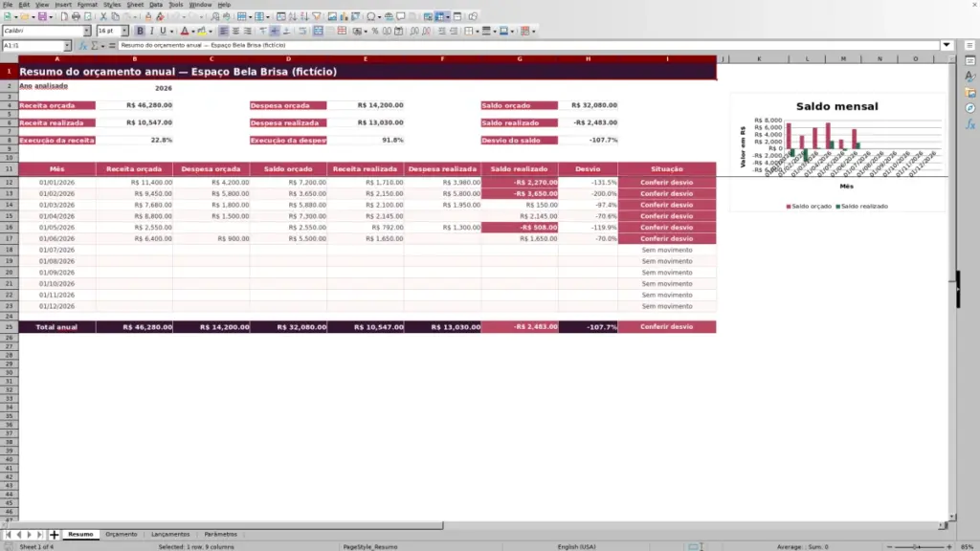This screenshot has width=980, height=551.
Task: Open the font color dropdown arrow
Action: pyautogui.click(x=193, y=32)
